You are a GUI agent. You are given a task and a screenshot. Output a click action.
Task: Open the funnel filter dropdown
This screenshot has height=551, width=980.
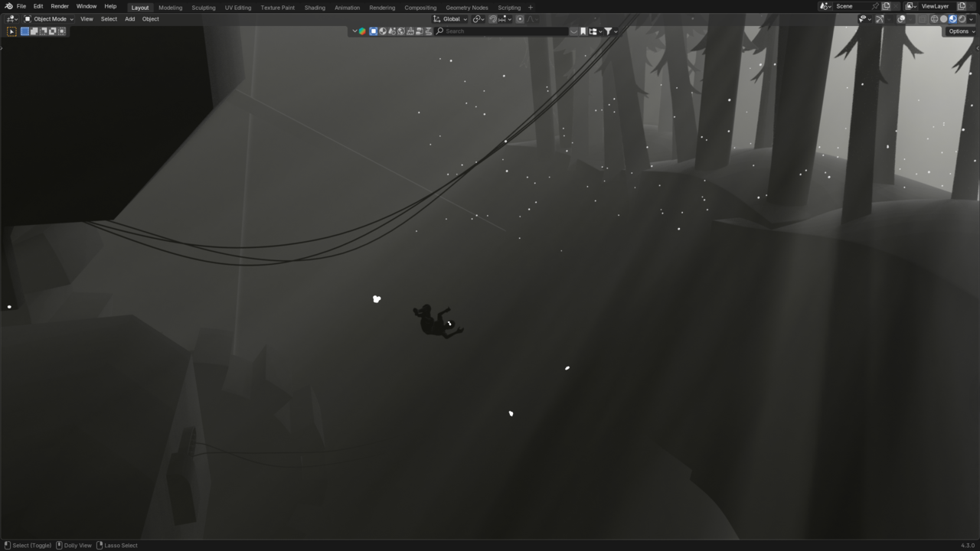610,31
